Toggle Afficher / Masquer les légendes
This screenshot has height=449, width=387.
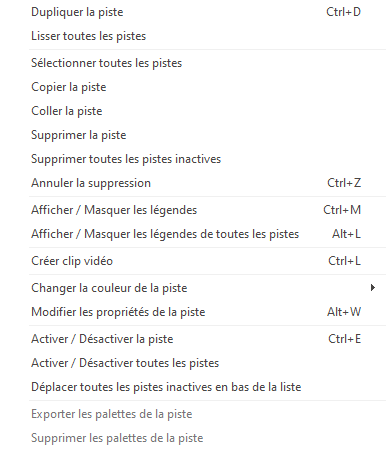click(208, 210)
